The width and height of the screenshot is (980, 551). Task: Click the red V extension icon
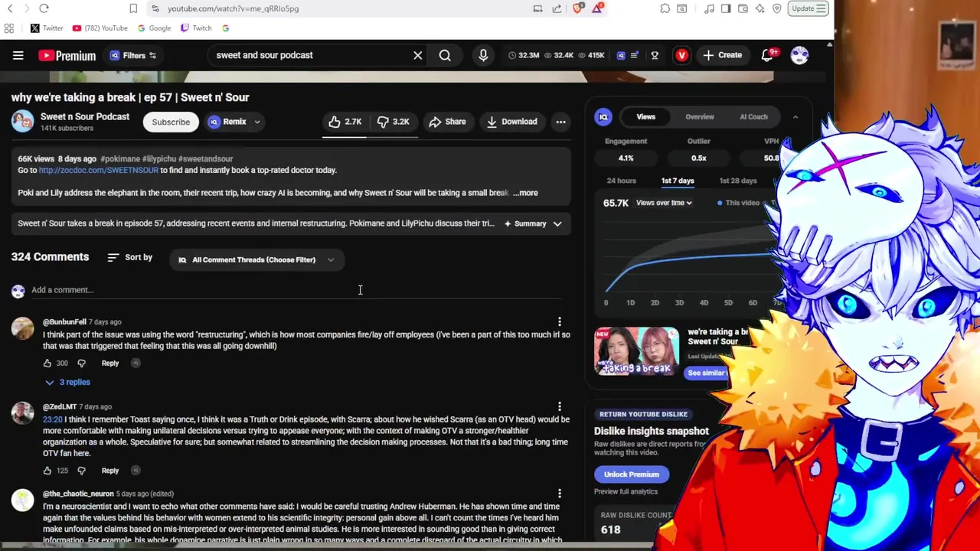click(x=681, y=55)
